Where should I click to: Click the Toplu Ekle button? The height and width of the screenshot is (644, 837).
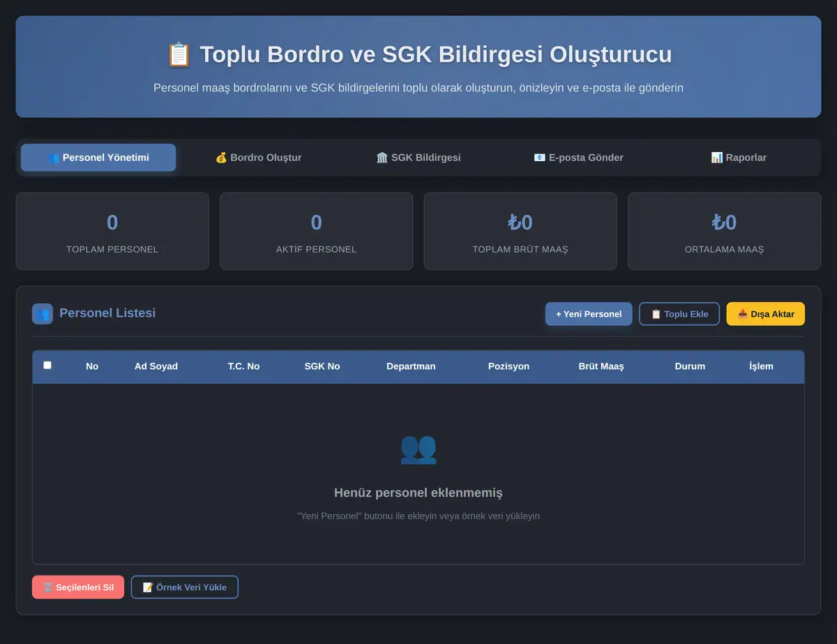point(679,314)
